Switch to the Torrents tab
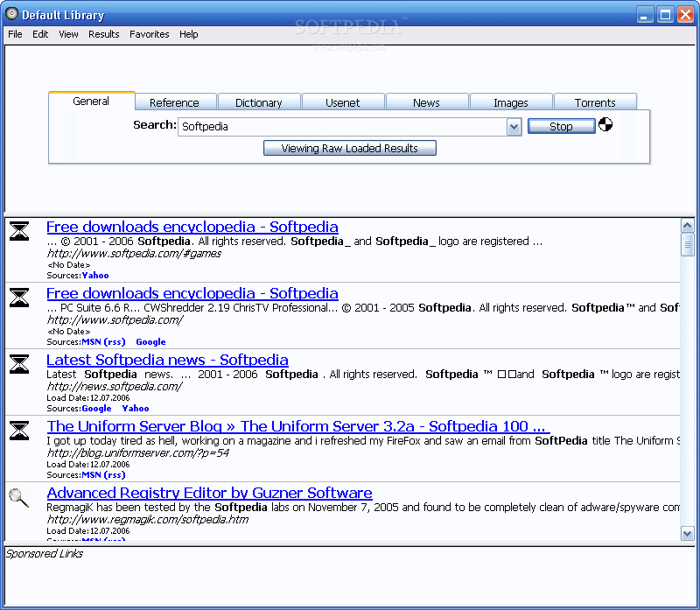Viewport: 700px width, 610px height. [595, 102]
